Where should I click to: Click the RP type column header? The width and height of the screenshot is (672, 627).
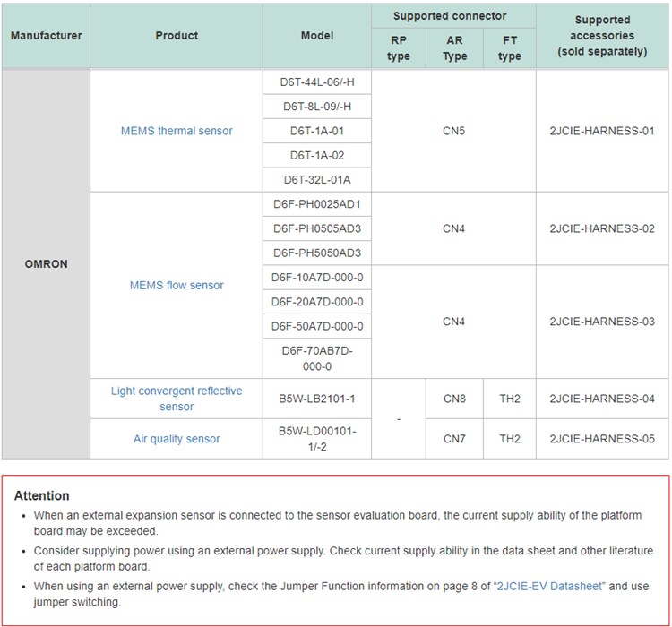(399, 48)
